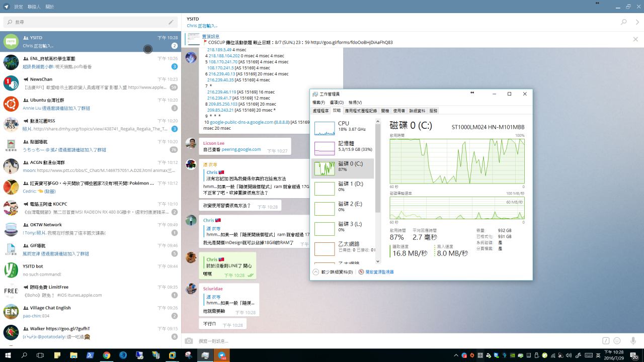This screenshot has width=644, height=362.
Task: Click the bot commands slash icon
Action: (606, 341)
